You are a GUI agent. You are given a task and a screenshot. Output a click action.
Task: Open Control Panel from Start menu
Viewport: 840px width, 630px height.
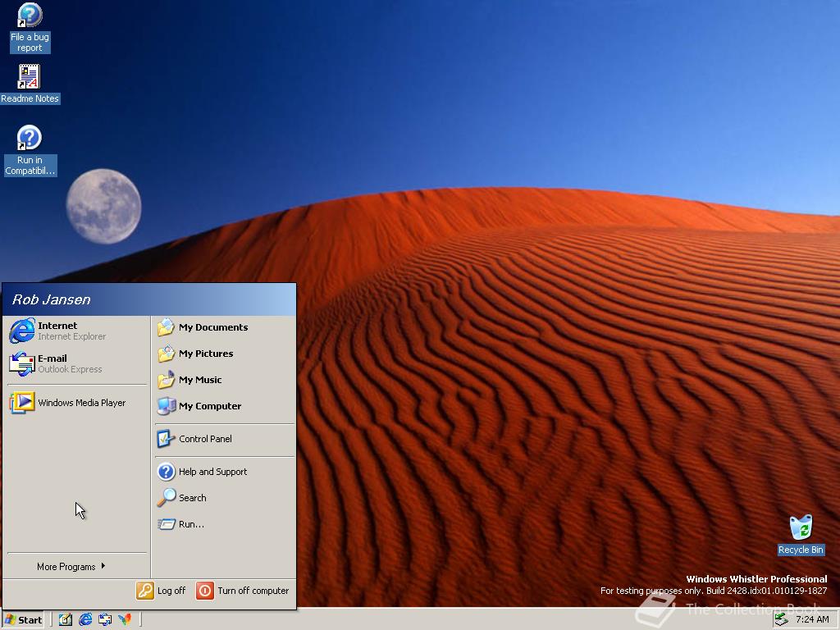coord(225,439)
